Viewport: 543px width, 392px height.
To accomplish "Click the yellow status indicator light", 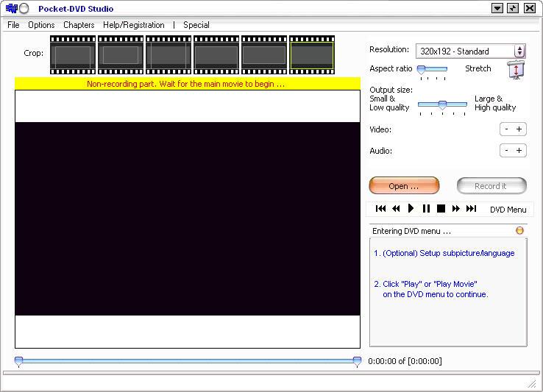I will pos(519,231).
